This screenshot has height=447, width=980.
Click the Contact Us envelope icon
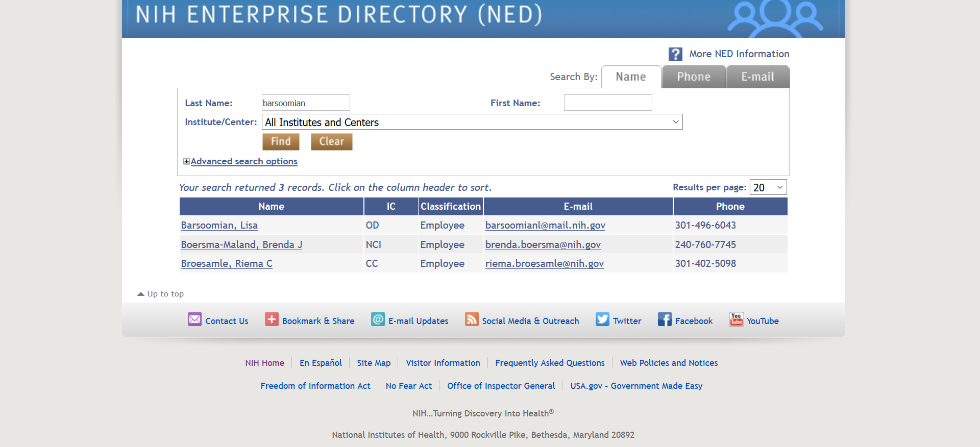point(194,319)
